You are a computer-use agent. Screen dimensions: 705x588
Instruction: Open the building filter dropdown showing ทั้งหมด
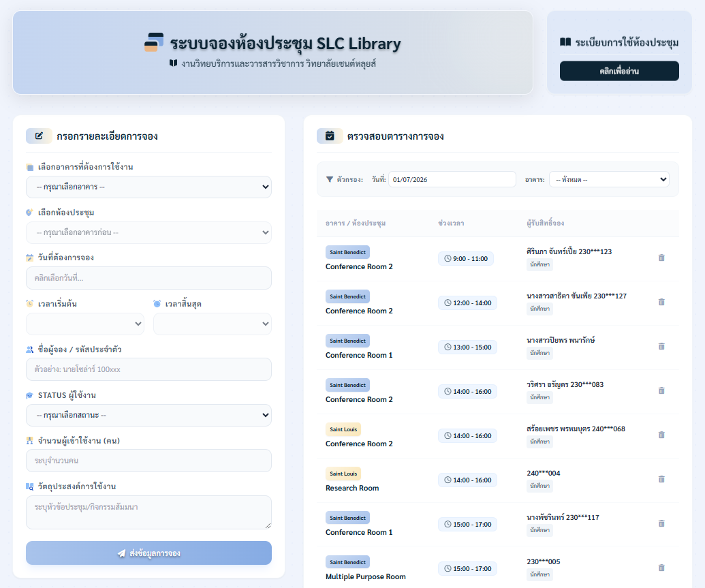click(x=609, y=179)
